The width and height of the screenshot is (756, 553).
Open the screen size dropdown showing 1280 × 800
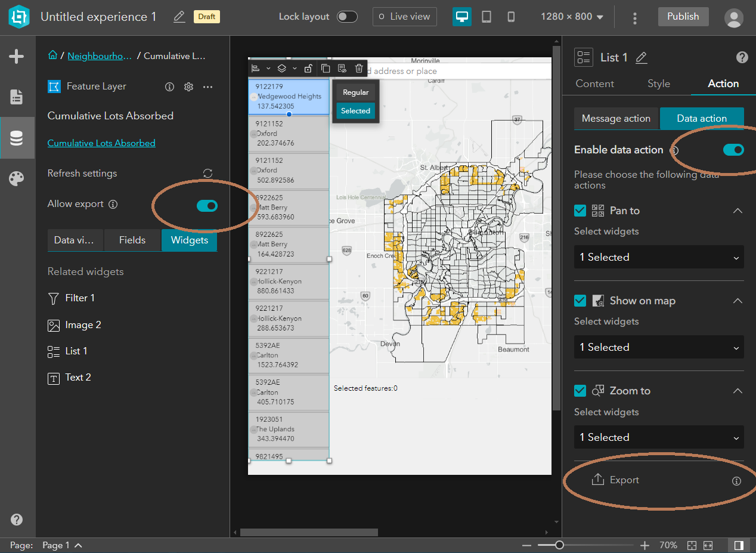[x=571, y=17]
